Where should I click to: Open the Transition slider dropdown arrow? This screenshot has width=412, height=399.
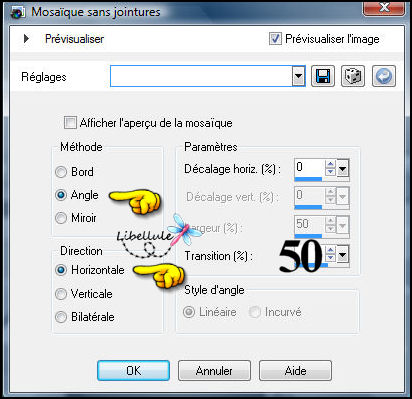tap(342, 254)
